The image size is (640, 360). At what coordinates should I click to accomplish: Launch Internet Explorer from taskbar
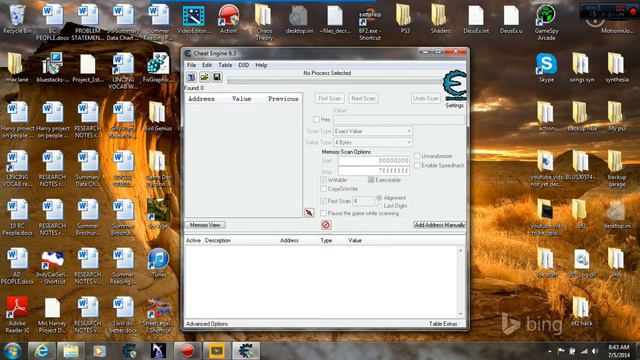coord(41,351)
